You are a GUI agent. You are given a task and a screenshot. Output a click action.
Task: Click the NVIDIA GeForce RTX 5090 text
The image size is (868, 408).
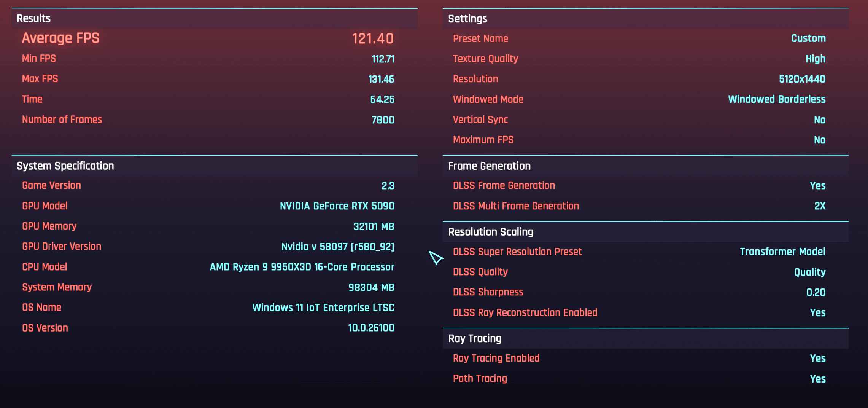coord(337,206)
